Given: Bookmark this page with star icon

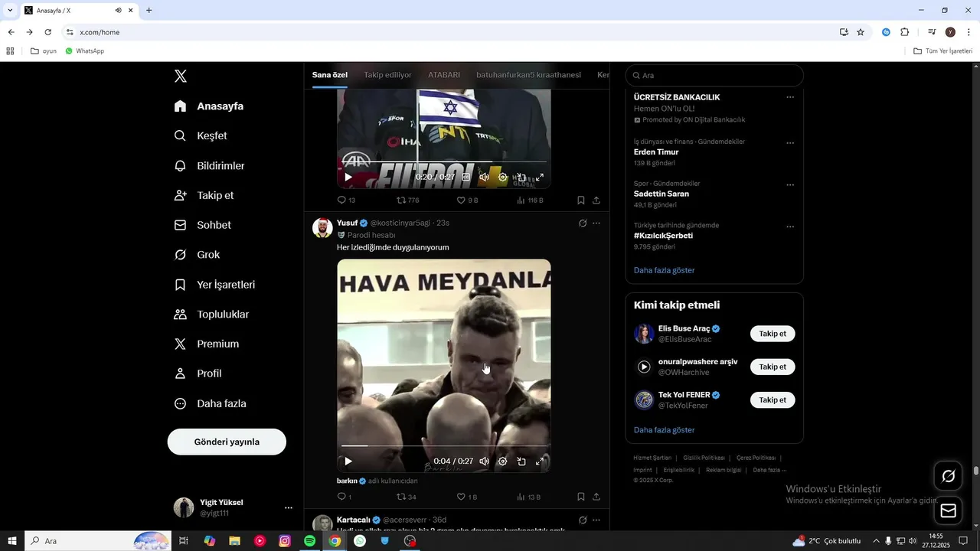Looking at the screenshot, I should click(x=861, y=32).
